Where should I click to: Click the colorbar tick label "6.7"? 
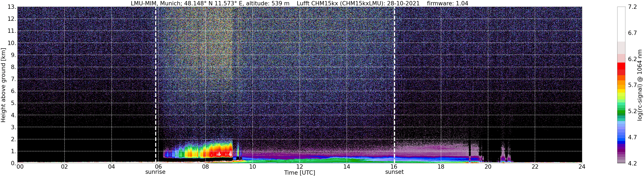[x=632, y=33]
